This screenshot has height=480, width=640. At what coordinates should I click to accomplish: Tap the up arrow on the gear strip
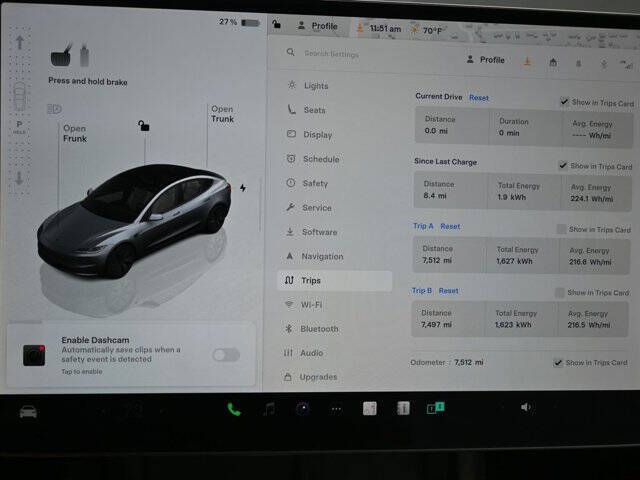click(20, 42)
